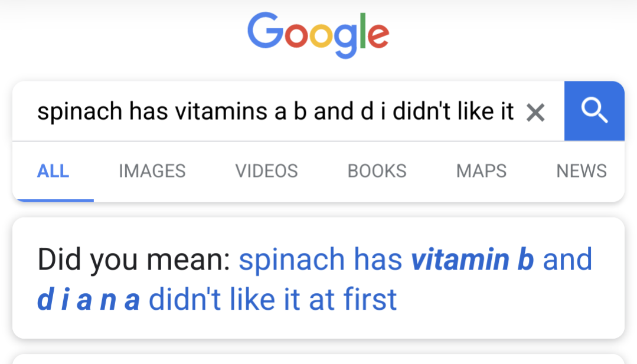Screen dimensions: 637x364
Task: Switch to the IMAGES tab
Action: (x=152, y=171)
